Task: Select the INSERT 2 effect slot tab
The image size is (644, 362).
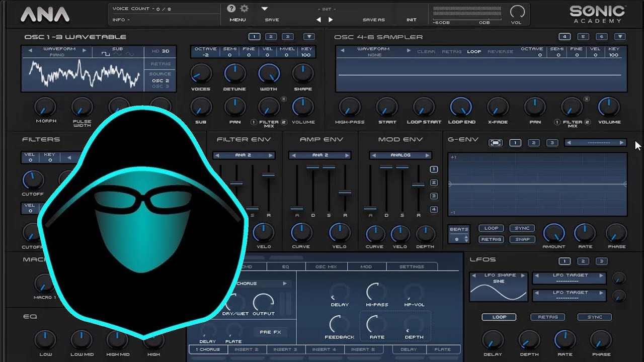Action: (x=246, y=349)
